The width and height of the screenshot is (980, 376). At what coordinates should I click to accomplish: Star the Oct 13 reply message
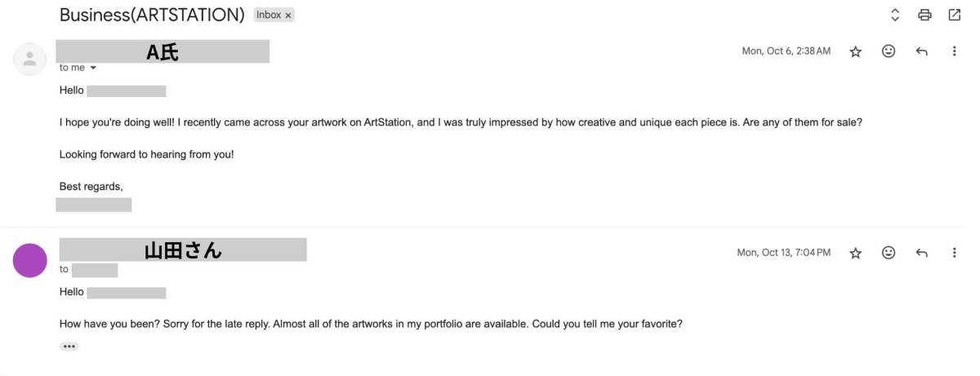(x=855, y=253)
